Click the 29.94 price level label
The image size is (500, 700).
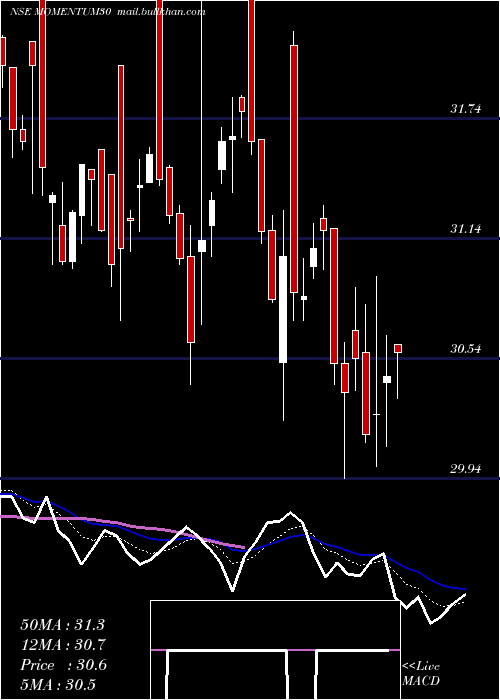click(x=466, y=469)
